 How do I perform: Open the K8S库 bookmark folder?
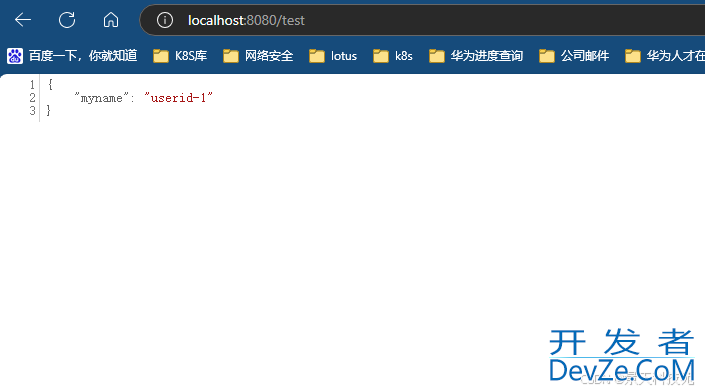180,56
